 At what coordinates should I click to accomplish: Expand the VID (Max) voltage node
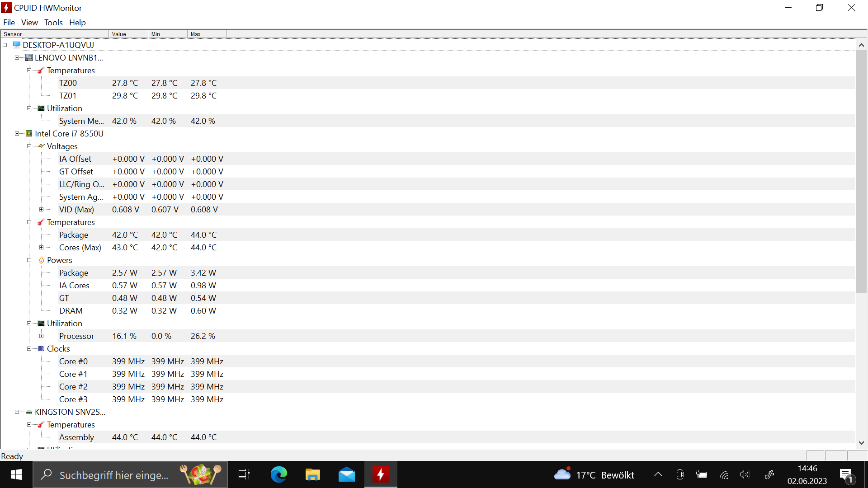tap(41, 210)
